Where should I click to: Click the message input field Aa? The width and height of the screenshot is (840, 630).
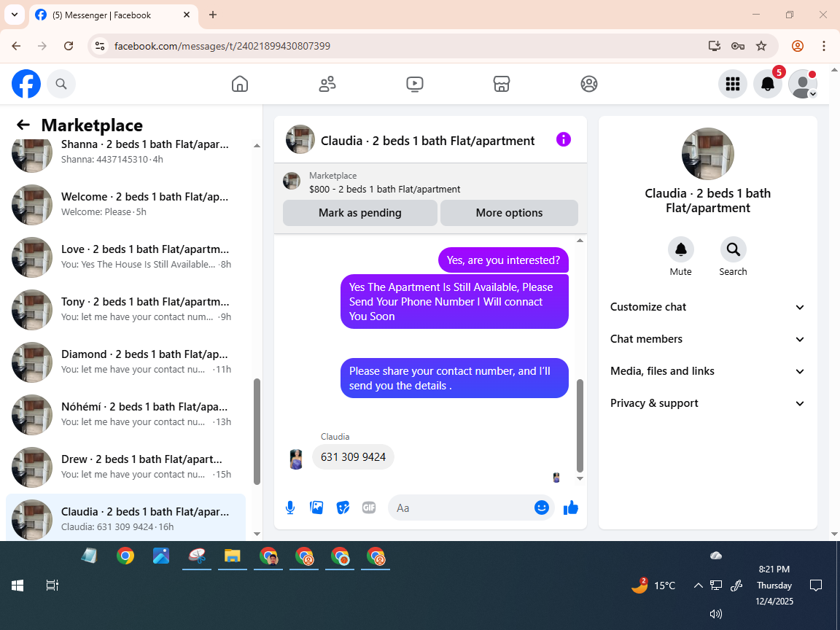pyautogui.click(x=461, y=507)
